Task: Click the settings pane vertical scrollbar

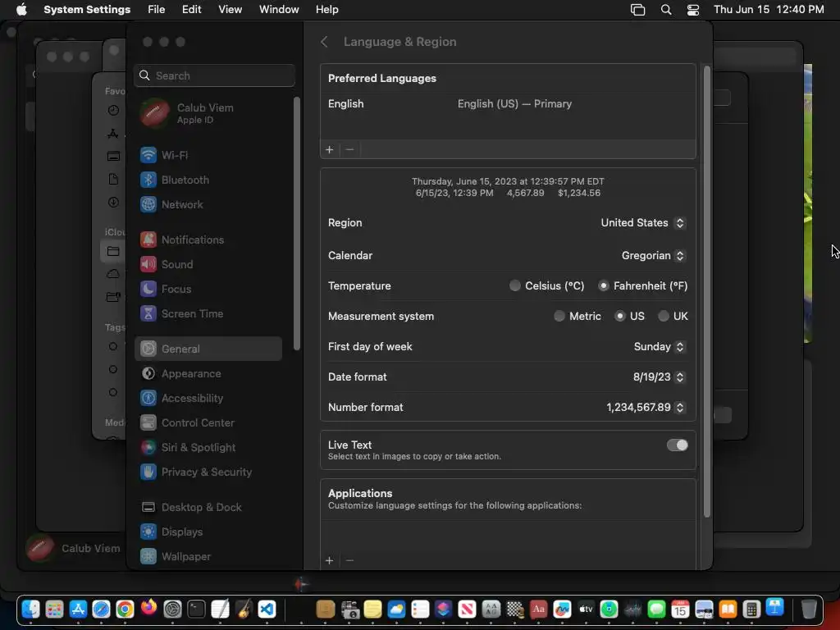Action: [x=706, y=292]
